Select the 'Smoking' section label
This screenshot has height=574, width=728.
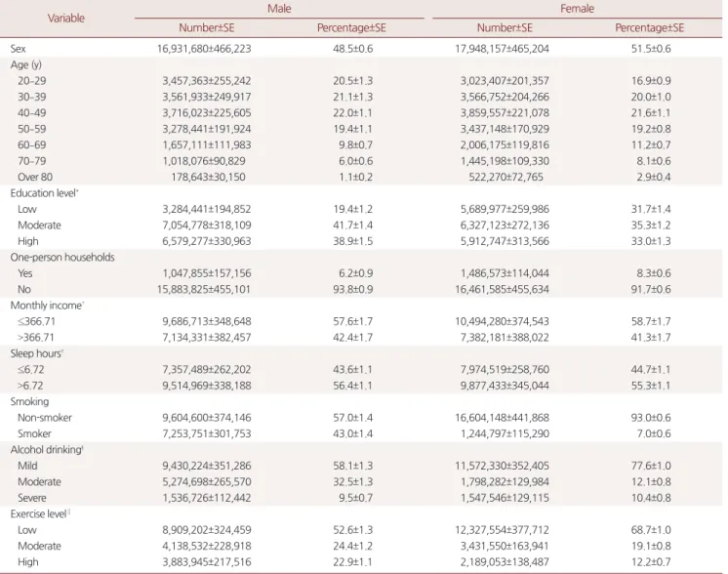coord(29,402)
